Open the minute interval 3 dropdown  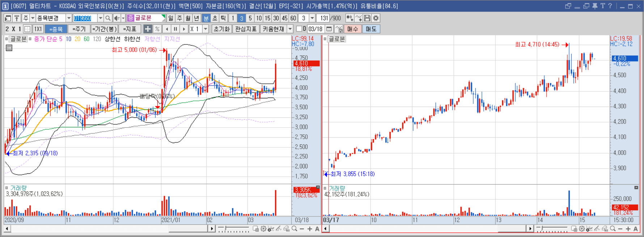coord(312,18)
